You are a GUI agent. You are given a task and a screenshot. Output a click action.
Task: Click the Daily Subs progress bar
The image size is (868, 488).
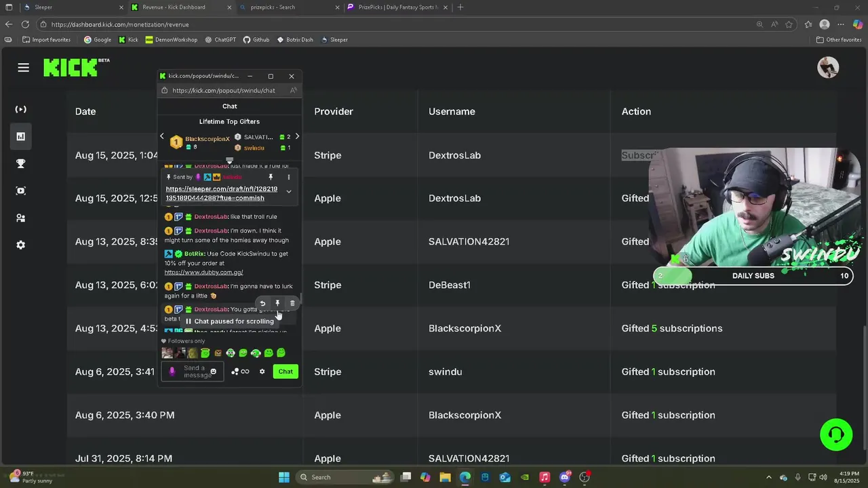(753, 276)
